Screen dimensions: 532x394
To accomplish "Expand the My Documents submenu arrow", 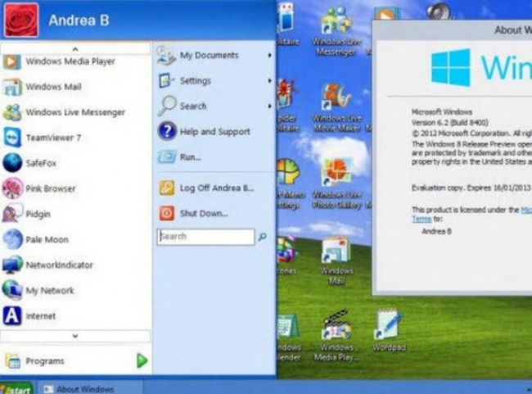I will point(269,56).
